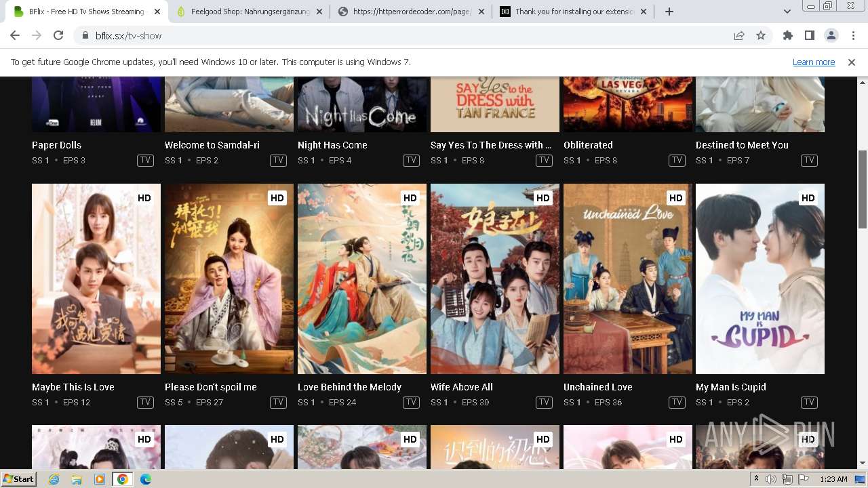This screenshot has width=868, height=488.
Task: Open a new browser tab
Action: point(669,12)
